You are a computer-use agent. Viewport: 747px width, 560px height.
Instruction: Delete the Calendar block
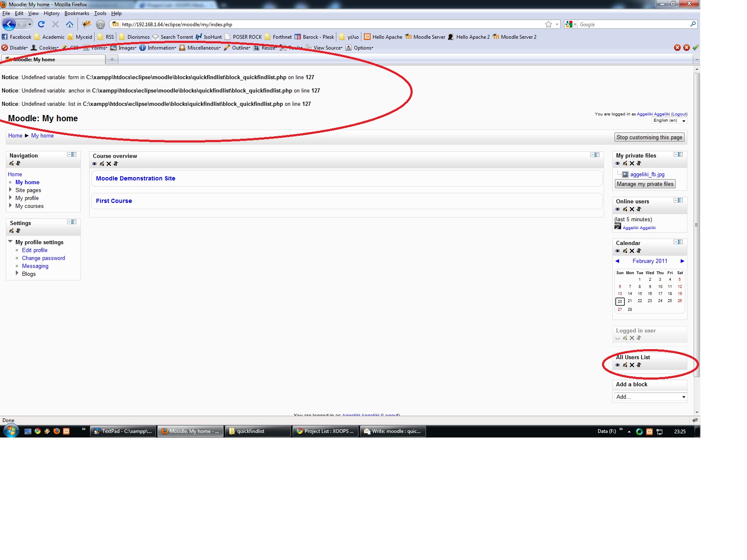632,251
